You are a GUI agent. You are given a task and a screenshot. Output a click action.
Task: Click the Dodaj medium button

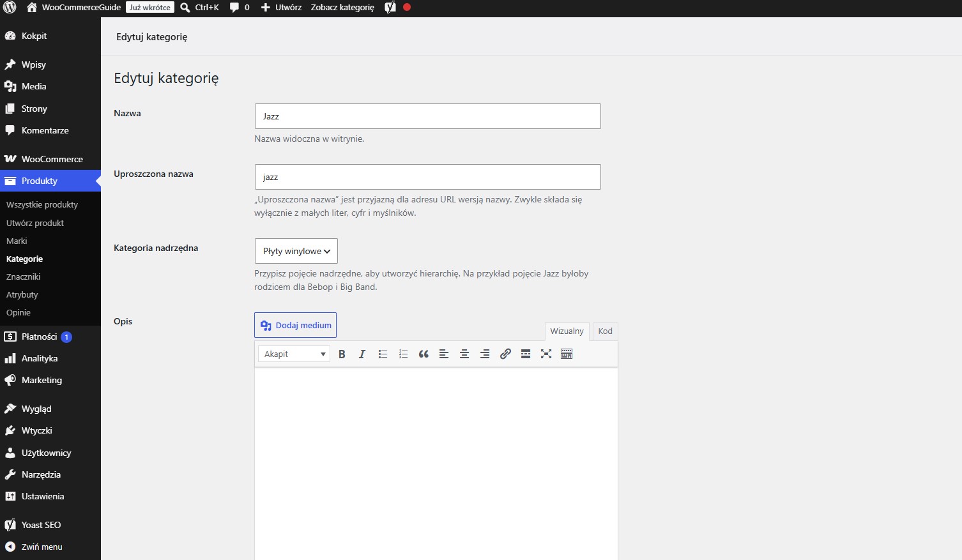pos(295,325)
